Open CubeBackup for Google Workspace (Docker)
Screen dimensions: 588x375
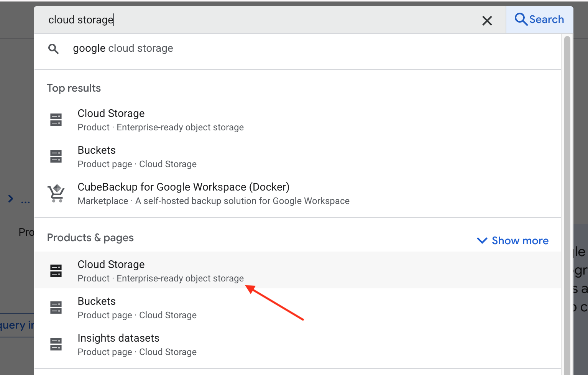click(183, 187)
